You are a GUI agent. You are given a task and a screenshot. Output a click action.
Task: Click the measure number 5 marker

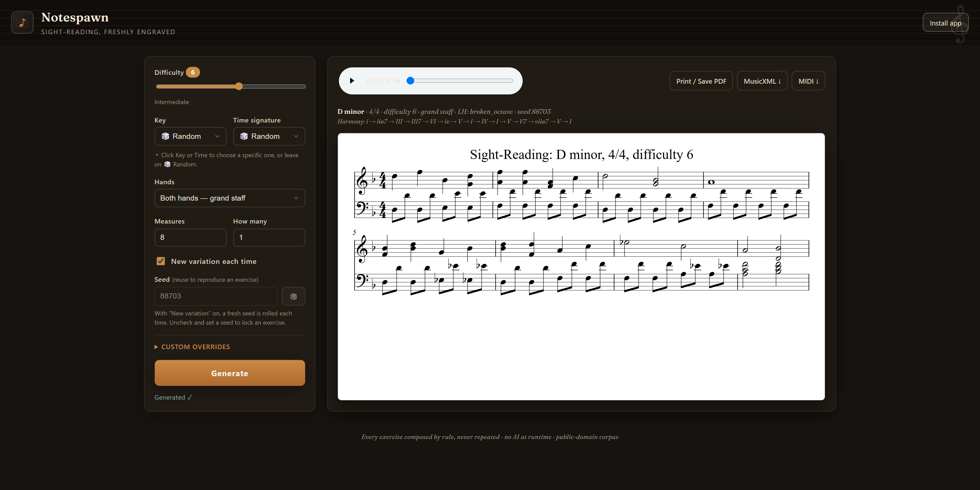pos(354,232)
